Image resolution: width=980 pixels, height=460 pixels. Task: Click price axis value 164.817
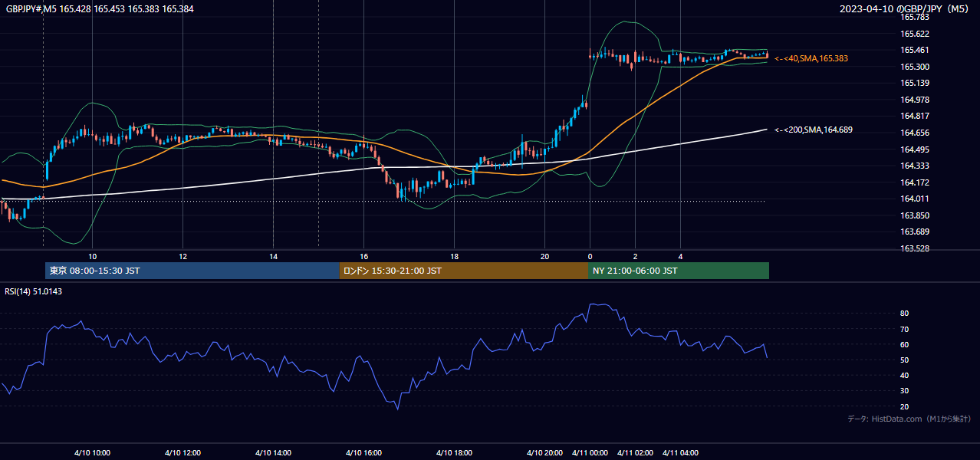point(914,116)
